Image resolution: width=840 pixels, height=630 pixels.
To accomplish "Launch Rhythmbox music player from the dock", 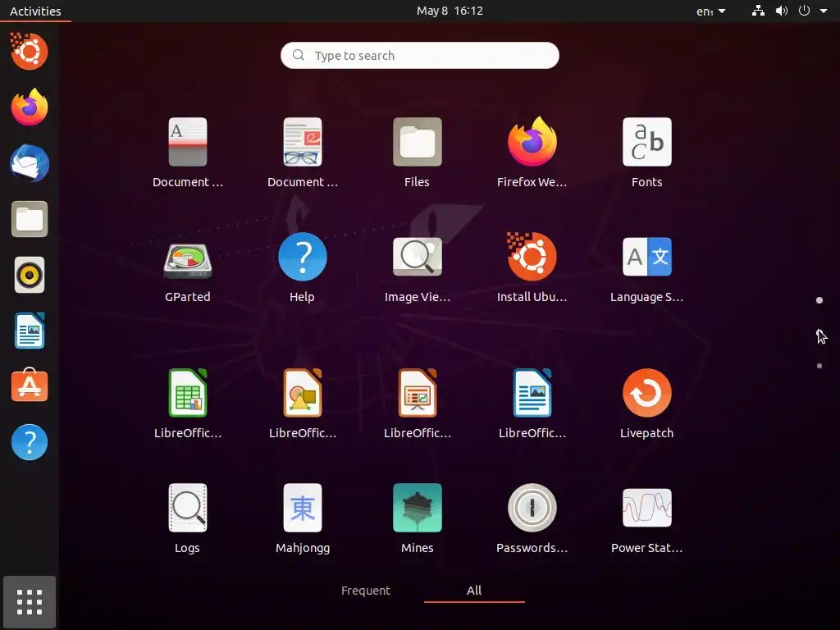I will [x=30, y=276].
